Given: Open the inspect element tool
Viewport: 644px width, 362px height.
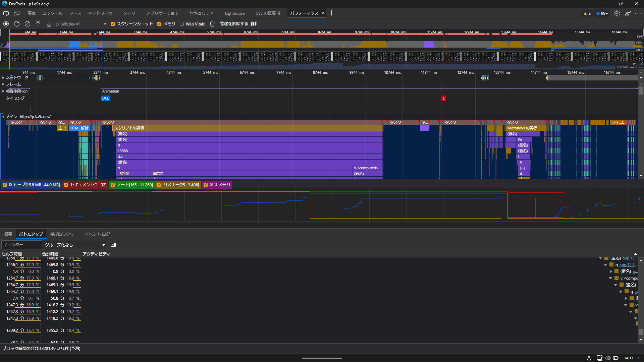Looking at the screenshot, I should pyautogui.click(x=6, y=13).
